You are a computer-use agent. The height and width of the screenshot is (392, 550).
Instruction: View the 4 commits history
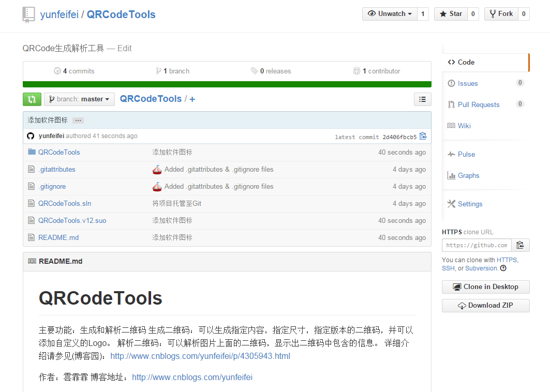pyautogui.click(x=74, y=71)
